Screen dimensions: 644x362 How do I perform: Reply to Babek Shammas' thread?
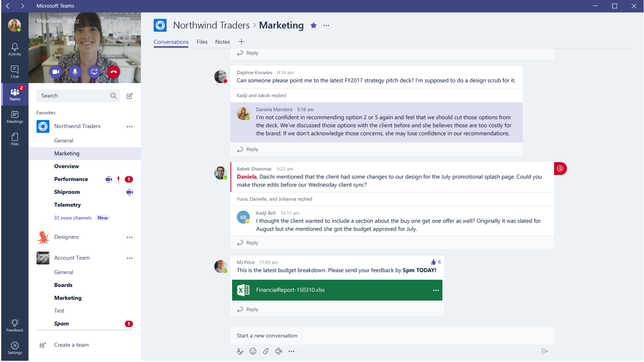(248, 243)
